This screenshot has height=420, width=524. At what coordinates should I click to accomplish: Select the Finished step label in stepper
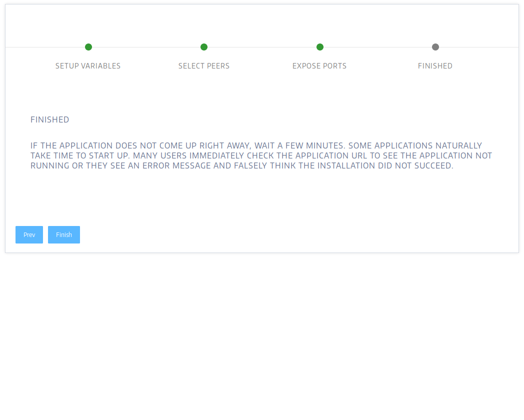click(435, 66)
